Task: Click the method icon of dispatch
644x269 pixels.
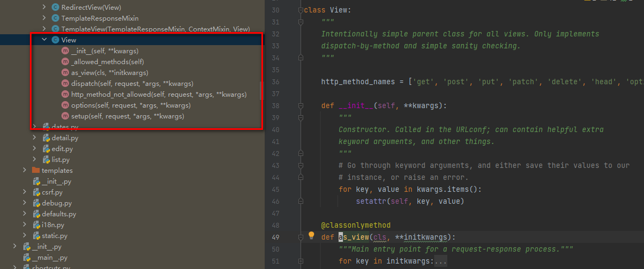Action: tap(65, 83)
